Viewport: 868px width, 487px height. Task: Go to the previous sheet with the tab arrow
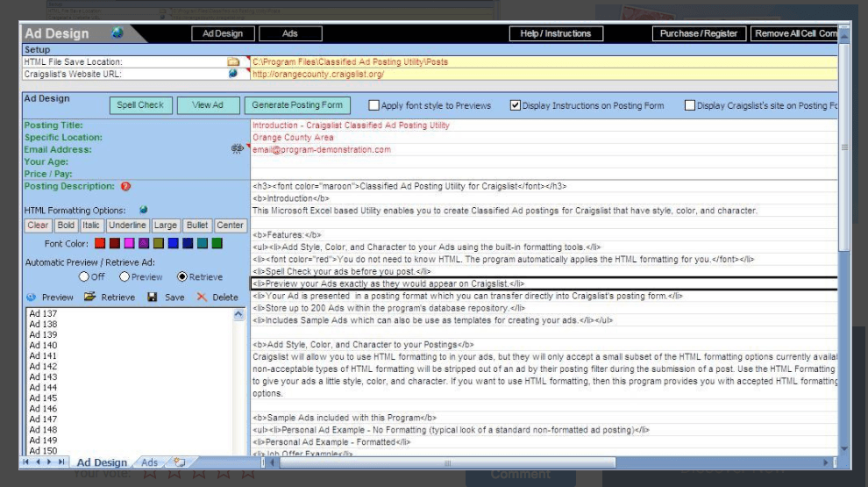38,462
